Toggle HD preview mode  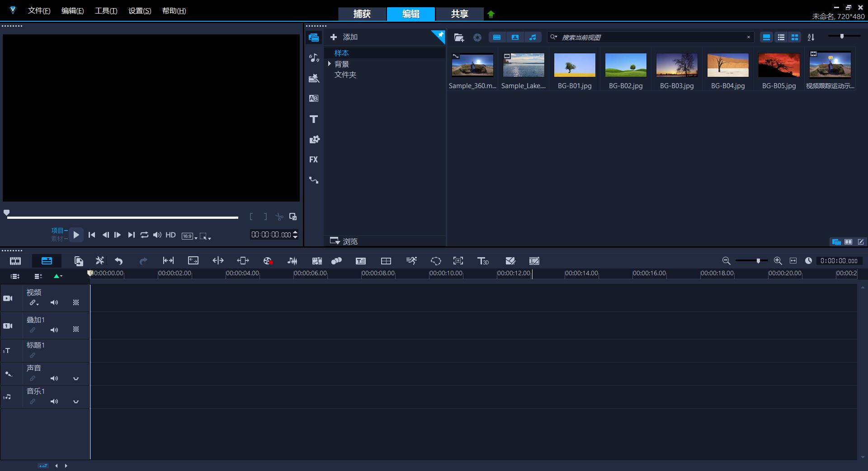click(170, 235)
